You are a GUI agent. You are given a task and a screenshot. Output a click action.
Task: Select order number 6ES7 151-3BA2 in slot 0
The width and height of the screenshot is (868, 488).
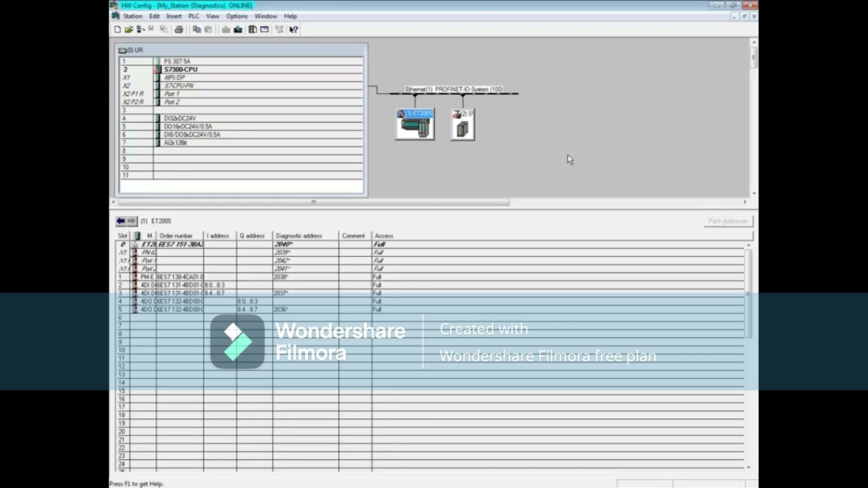click(x=180, y=245)
